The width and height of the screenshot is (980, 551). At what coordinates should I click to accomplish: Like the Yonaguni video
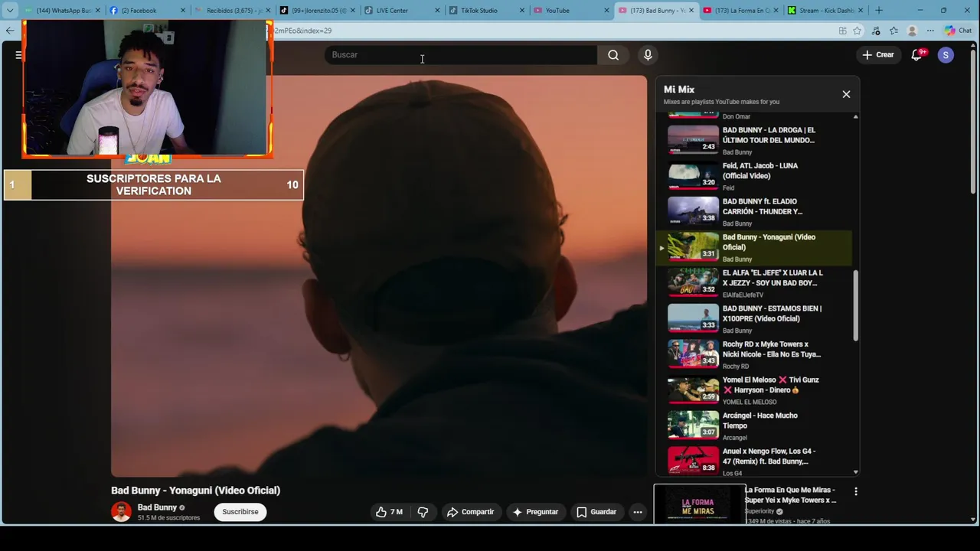(x=389, y=512)
